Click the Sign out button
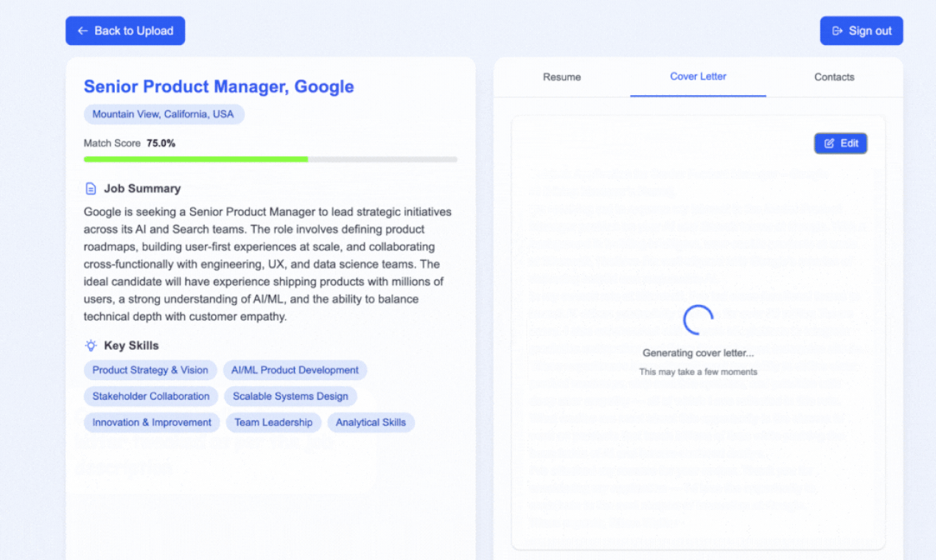936x560 pixels. 862,31
